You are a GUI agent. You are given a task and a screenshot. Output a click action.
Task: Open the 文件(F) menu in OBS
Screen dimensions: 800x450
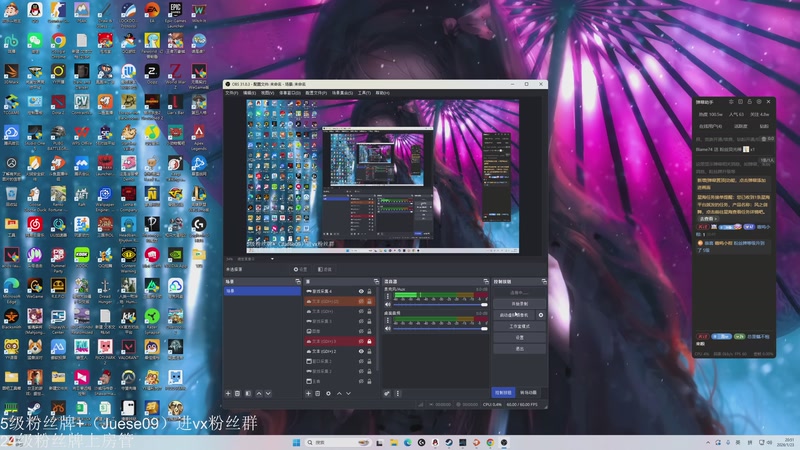point(232,93)
